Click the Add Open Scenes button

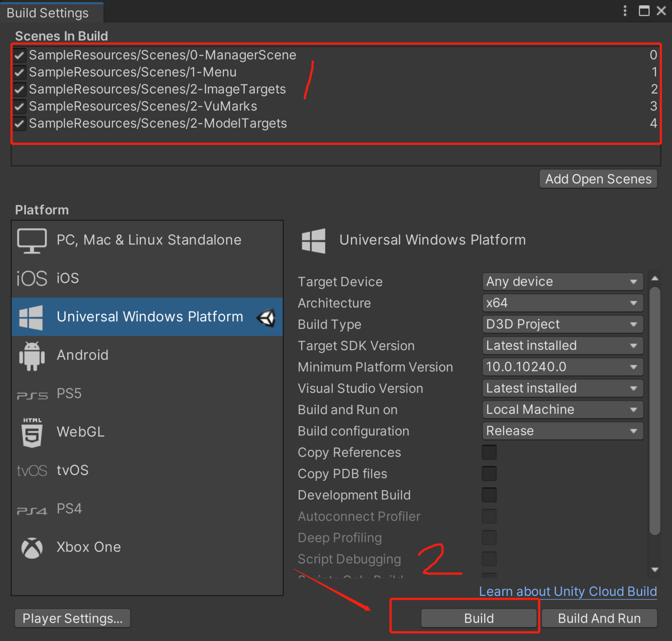(598, 179)
